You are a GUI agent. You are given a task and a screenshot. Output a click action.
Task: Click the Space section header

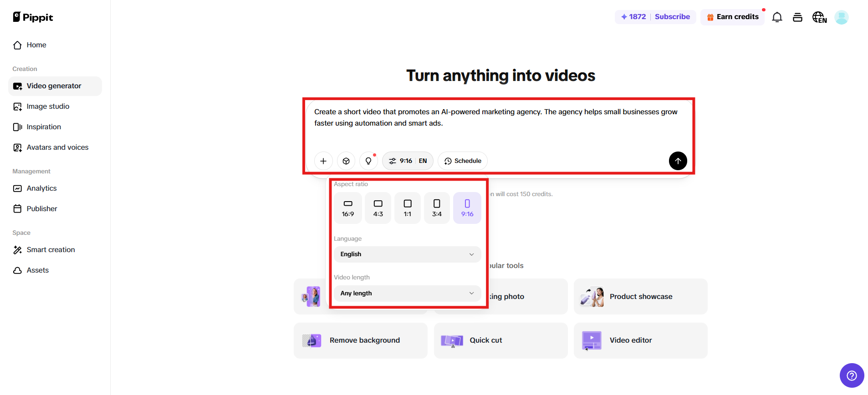click(21, 233)
